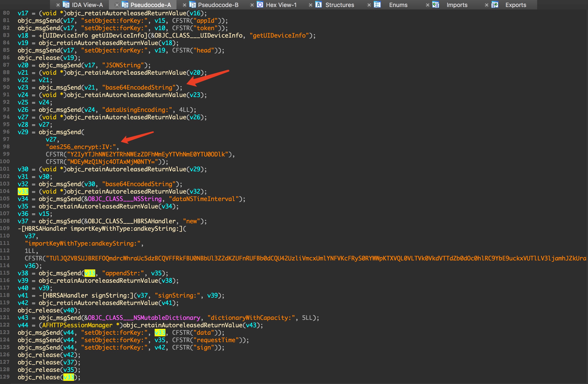Click the Hex View-1 tab icon
The image size is (588, 384).
[260, 5]
